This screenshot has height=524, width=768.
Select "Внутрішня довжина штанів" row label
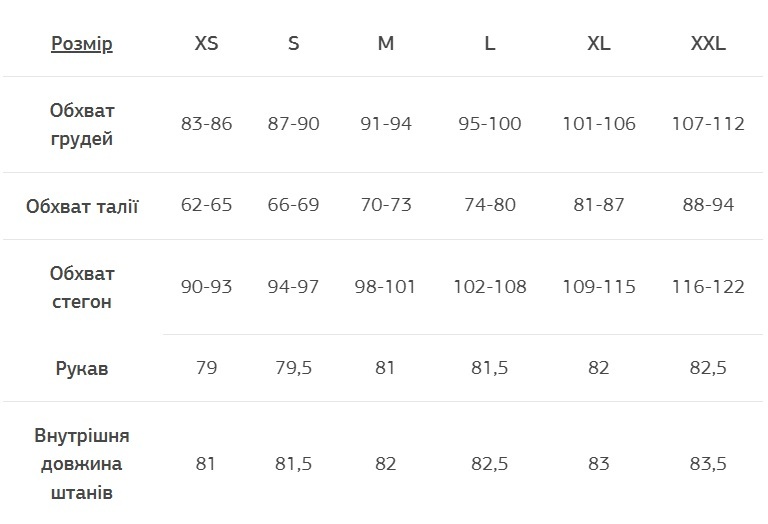(82, 465)
